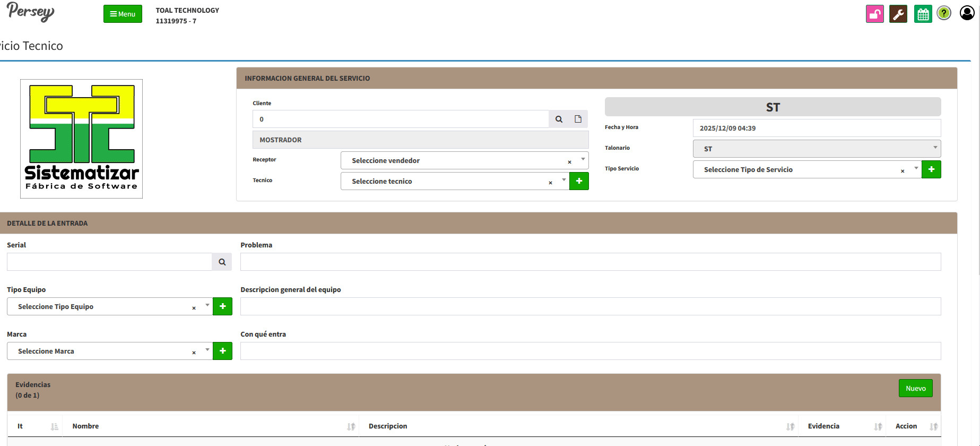Screen dimensions: 980x446
Task: Open the Seleccione Marca dropdown
Action: tap(207, 350)
